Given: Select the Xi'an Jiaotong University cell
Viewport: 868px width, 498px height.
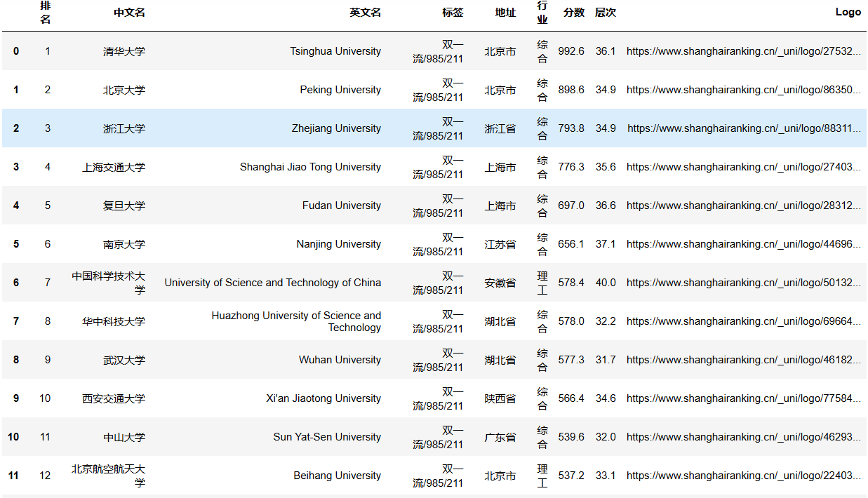Looking at the screenshot, I should pos(323,398).
